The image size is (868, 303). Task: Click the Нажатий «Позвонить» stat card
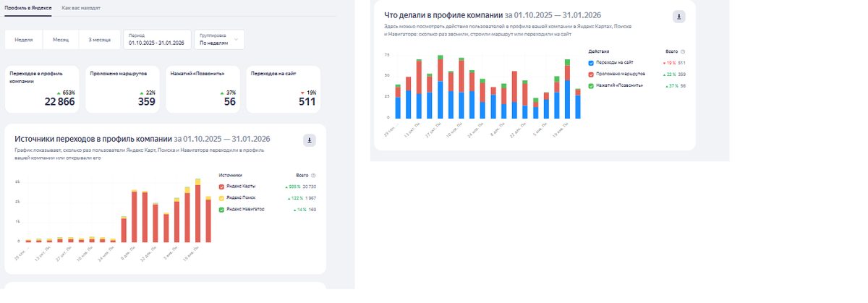pos(203,90)
